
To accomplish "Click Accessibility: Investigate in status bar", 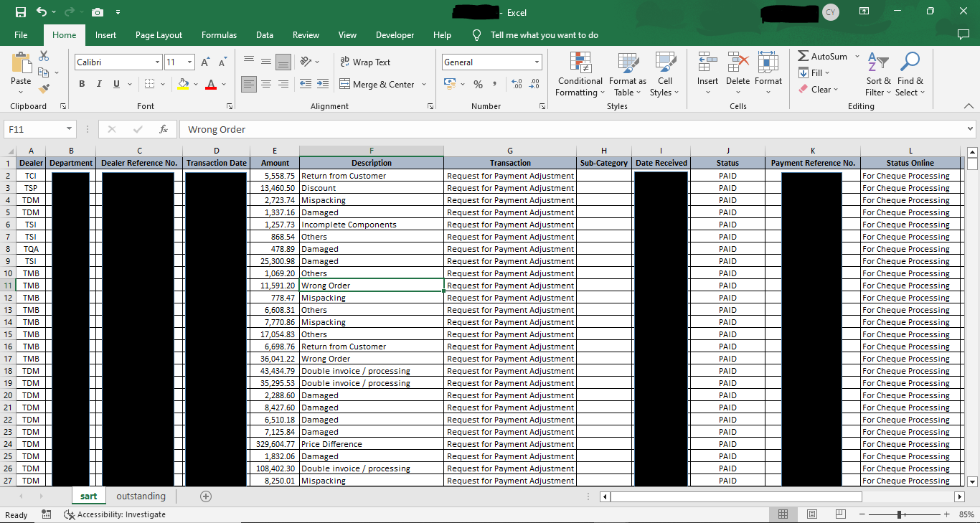I will (115, 514).
